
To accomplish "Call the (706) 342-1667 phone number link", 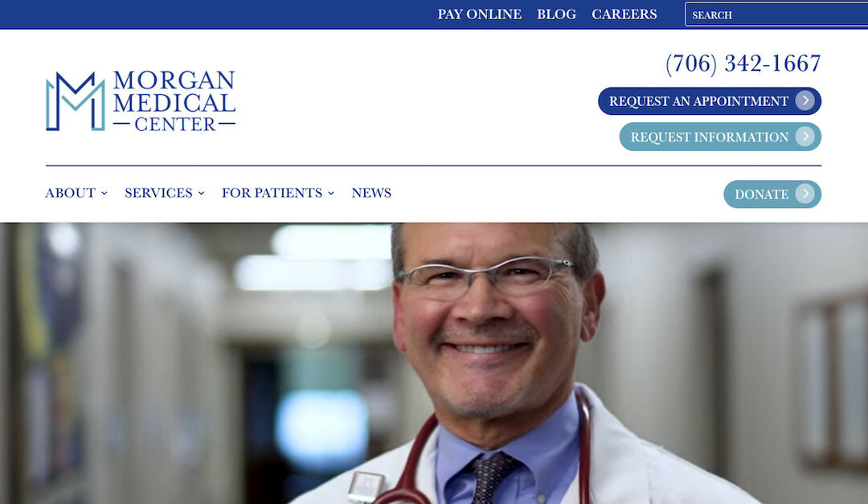I will tap(743, 64).
